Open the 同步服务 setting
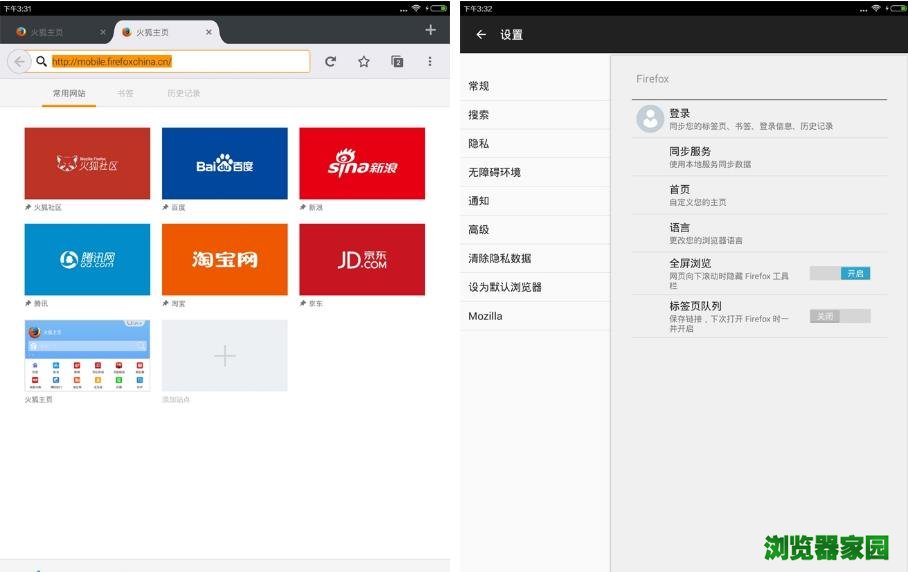The width and height of the screenshot is (908, 572). (760, 157)
